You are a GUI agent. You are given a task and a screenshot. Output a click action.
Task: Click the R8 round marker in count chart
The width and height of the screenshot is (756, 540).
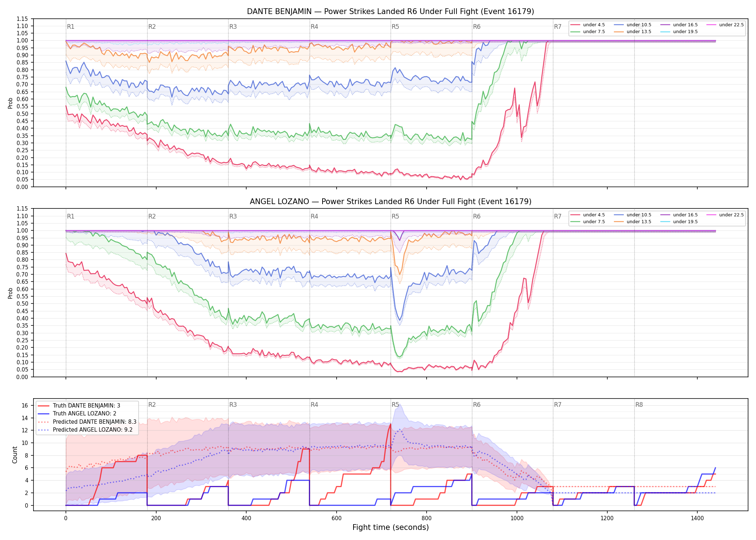(639, 405)
